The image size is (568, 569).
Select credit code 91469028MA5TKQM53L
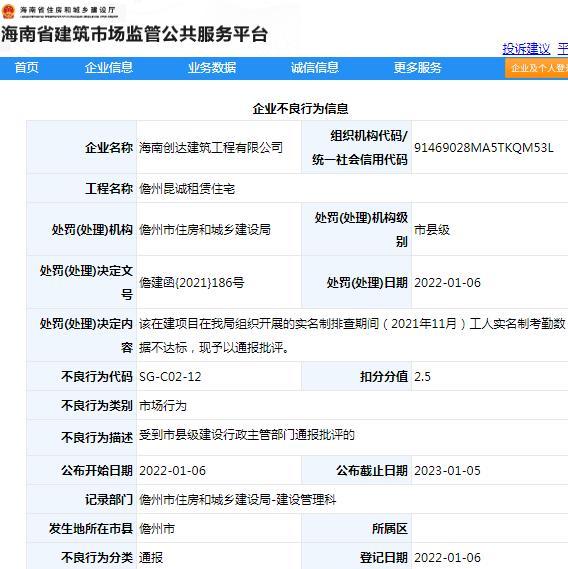(484, 148)
